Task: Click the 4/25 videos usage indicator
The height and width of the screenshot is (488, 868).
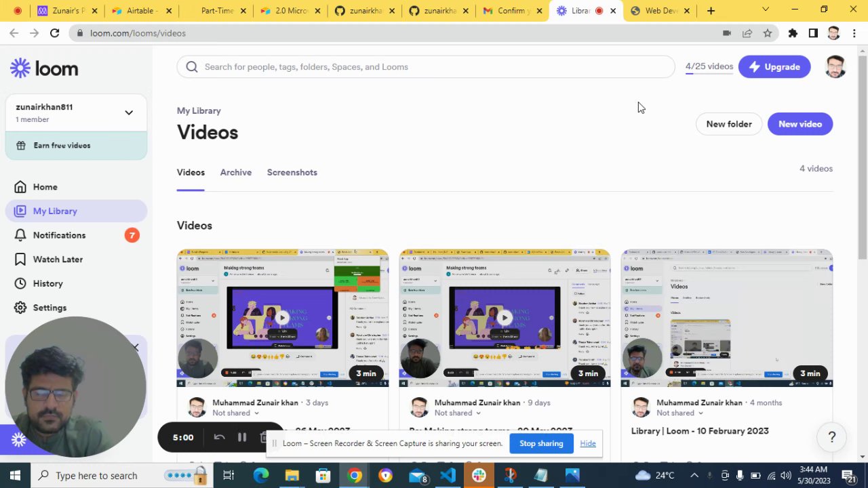Action: 709,66
